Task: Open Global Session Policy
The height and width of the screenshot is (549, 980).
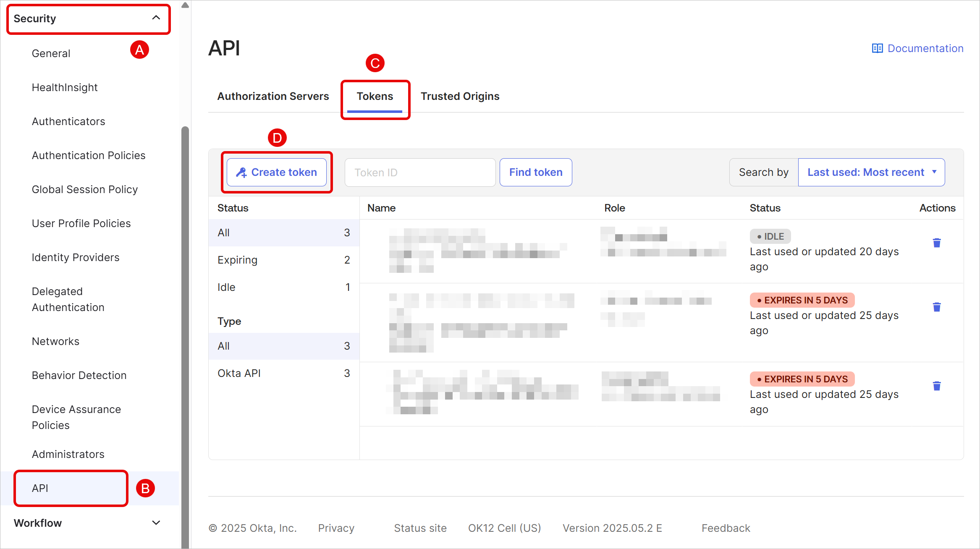Action: coord(85,189)
